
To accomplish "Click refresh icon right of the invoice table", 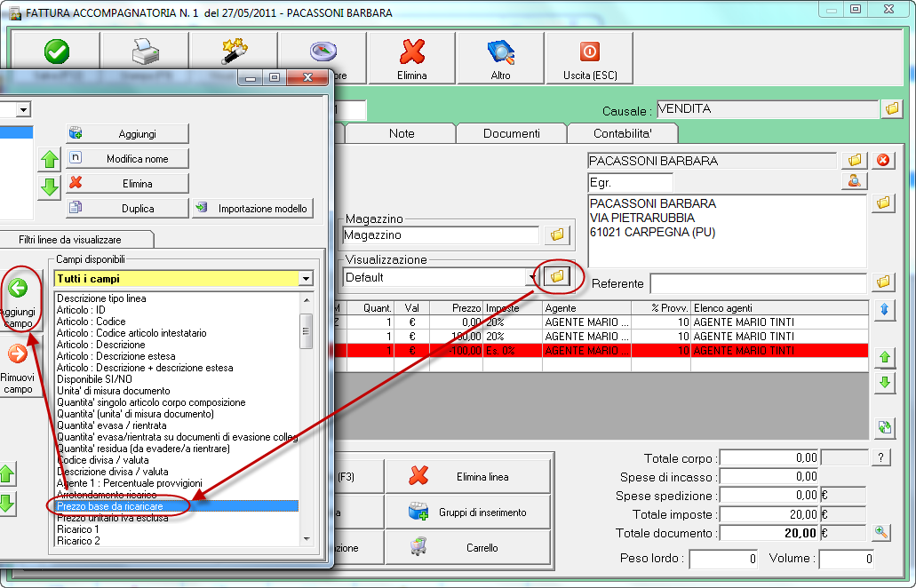I will 884,427.
